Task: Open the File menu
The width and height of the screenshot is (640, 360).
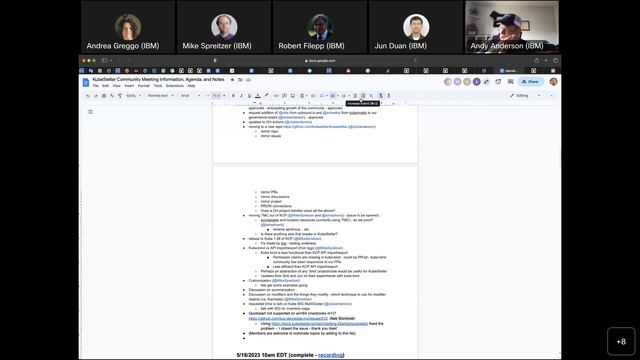Action: coord(96,86)
